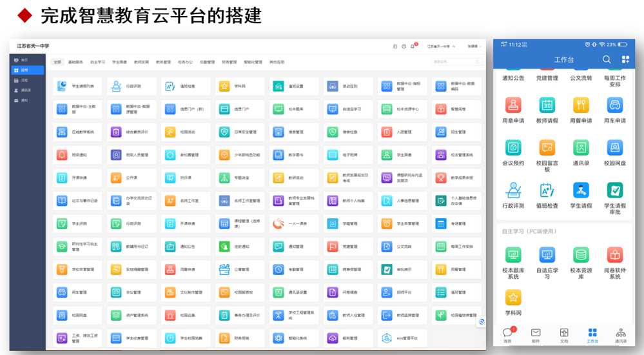Switch to 校务办公 tab
This screenshot has height=355, width=644.
(185, 62)
